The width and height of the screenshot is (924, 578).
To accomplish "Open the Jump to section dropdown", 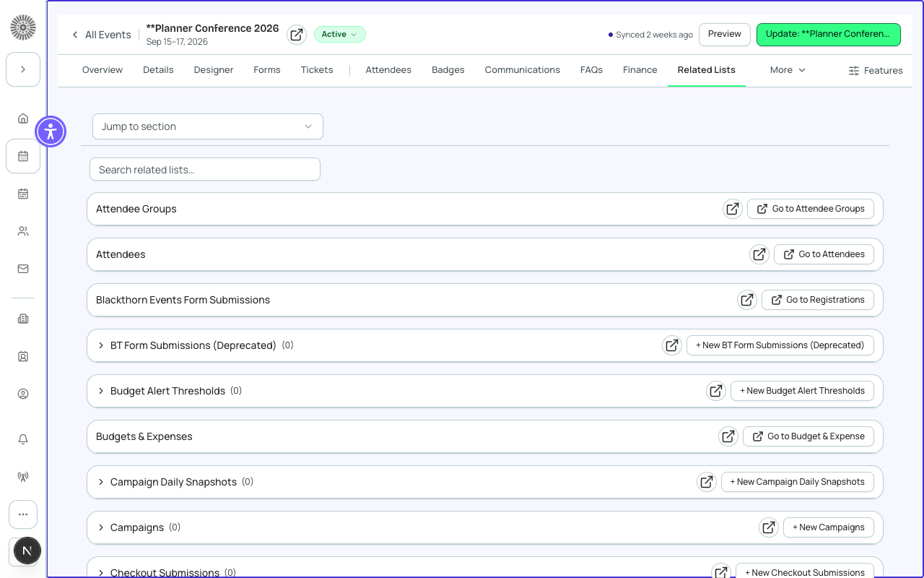I will [208, 126].
